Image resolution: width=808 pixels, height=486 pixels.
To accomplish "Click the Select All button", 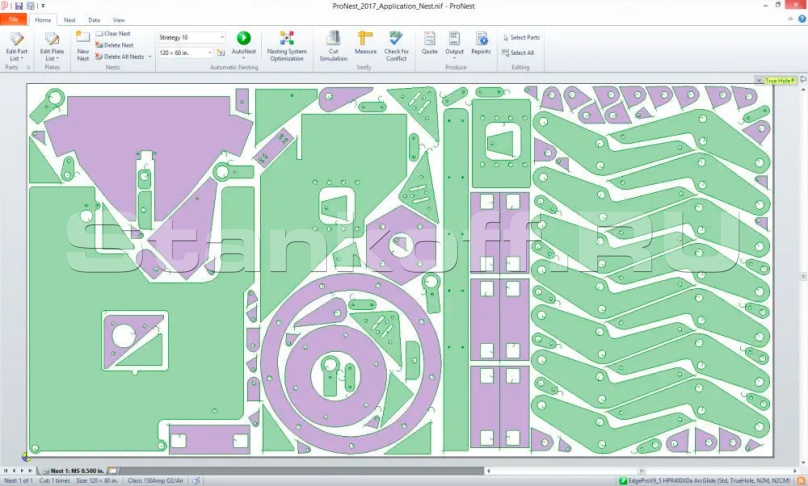I will coord(518,53).
